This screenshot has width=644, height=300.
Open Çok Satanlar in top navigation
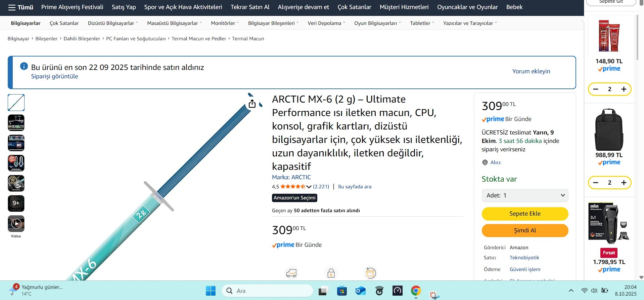pos(354,7)
